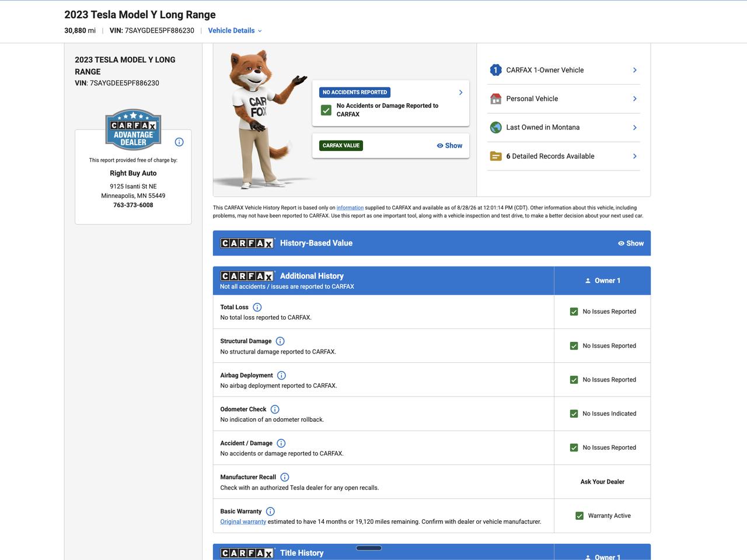Click the dealer phone number 763-373-6008
747x560 pixels.
click(133, 205)
